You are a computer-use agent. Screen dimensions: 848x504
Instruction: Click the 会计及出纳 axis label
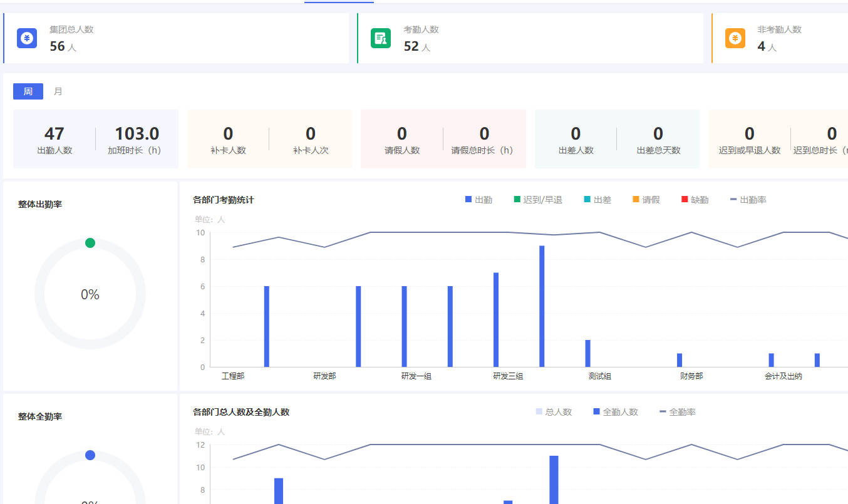click(783, 376)
